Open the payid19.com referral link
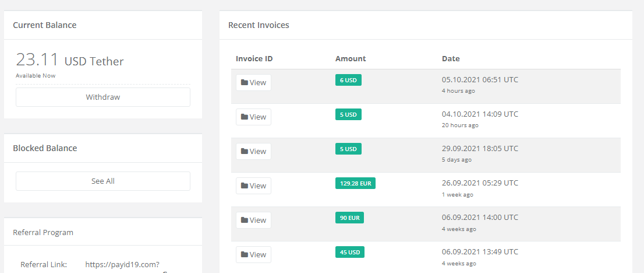644x273 pixels. (122, 264)
